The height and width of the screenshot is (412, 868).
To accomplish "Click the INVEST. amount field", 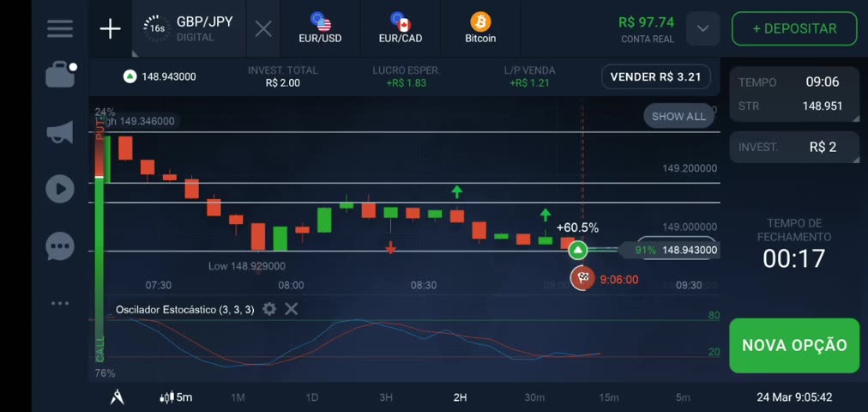I will (793, 147).
